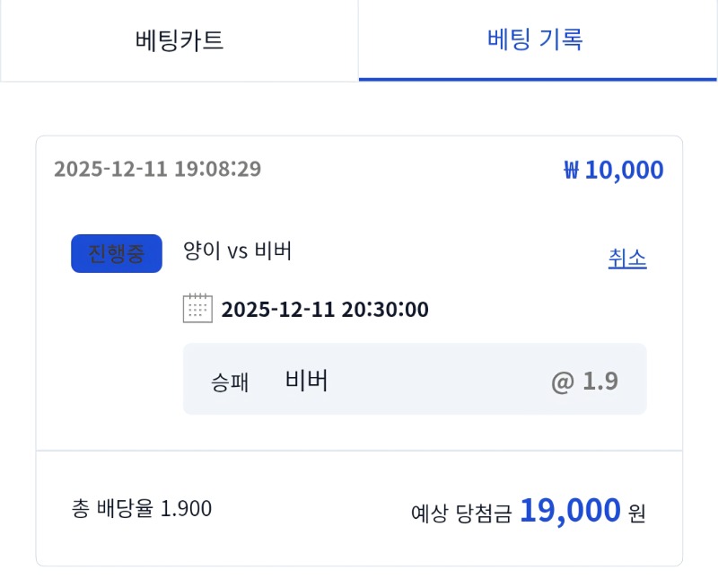Viewport: 718px width, 588px height.
Task: Switch to the 베팅카트 tab
Action: (x=179, y=40)
